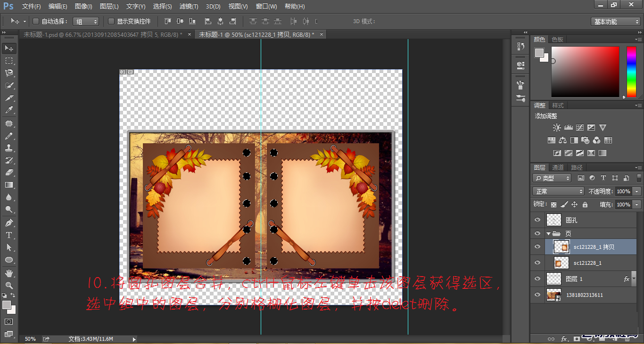Viewport: 644px width, 344px height.
Task: Switch to the 样式 tab
Action: [x=558, y=105]
